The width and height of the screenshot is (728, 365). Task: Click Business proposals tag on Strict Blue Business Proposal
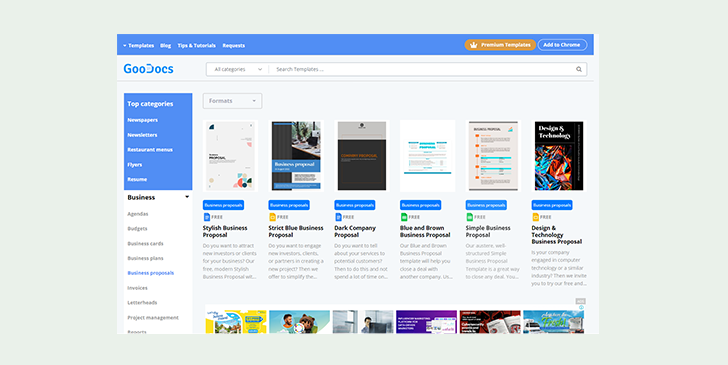pyautogui.click(x=289, y=205)
